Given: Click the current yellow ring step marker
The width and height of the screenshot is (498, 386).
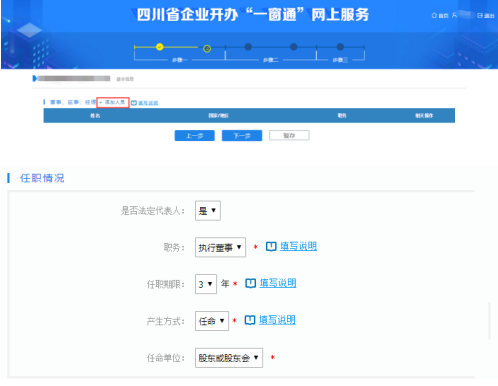Looking at the screenshot, I should (207, 49).
